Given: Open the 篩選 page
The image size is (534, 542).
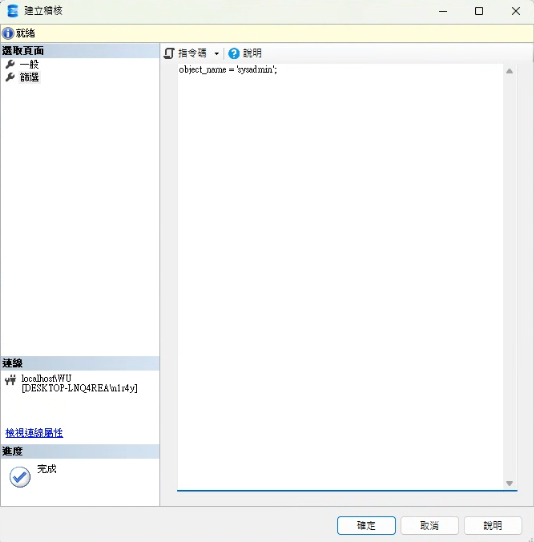Looking at the screenshot, I should pyautogui.click(x=29, y=77).
